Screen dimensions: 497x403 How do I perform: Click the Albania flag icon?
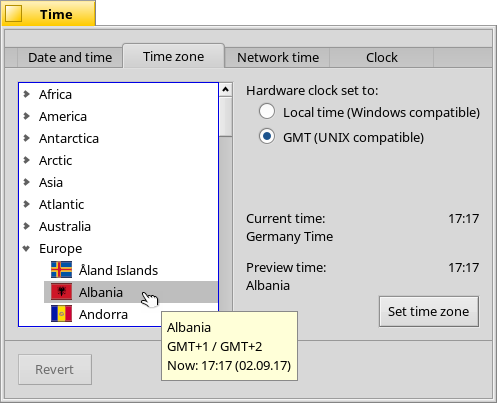pos(61,292)
